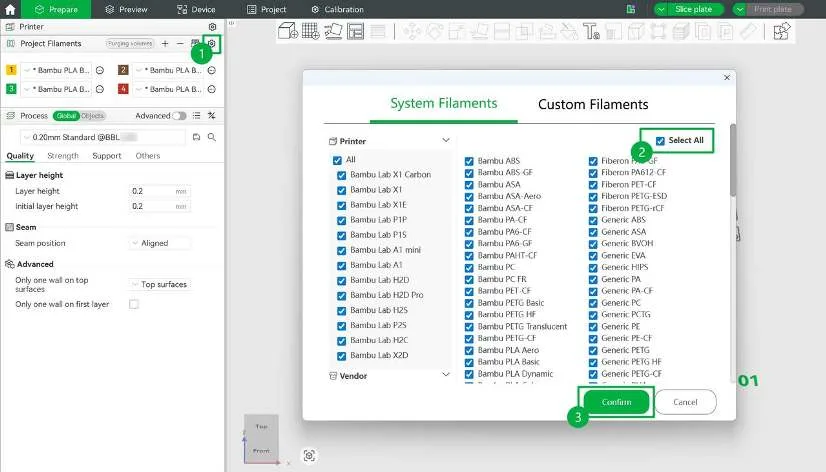Open Print plate dropdown arrow
This screenshot has width=826, height=472.
click(740, 9)
